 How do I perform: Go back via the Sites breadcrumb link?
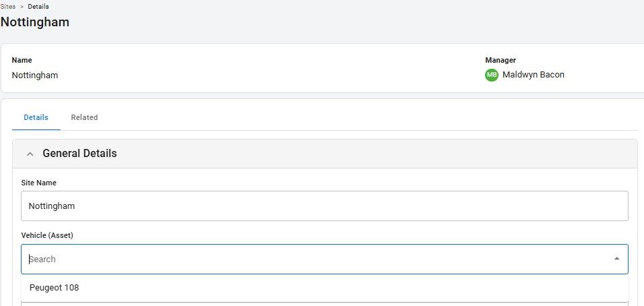click(8, 7)
